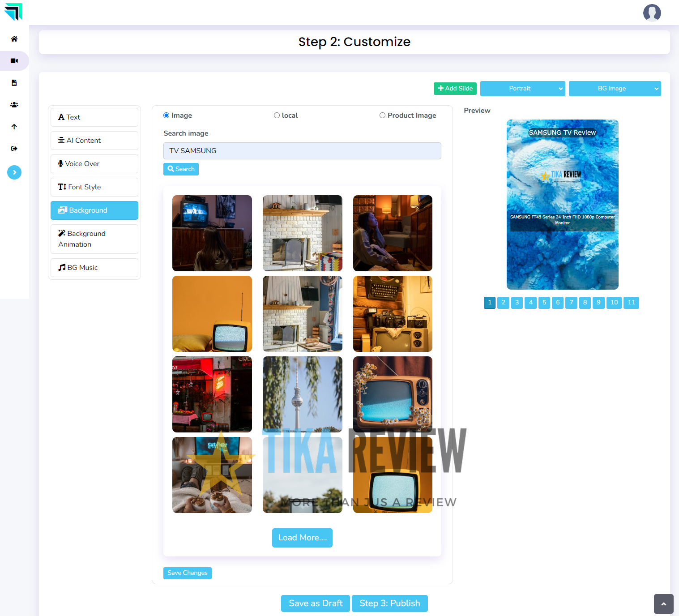The image size is (679, 616).
Task: Open Voice Over using the microphone icon
Action: (94, 163)
